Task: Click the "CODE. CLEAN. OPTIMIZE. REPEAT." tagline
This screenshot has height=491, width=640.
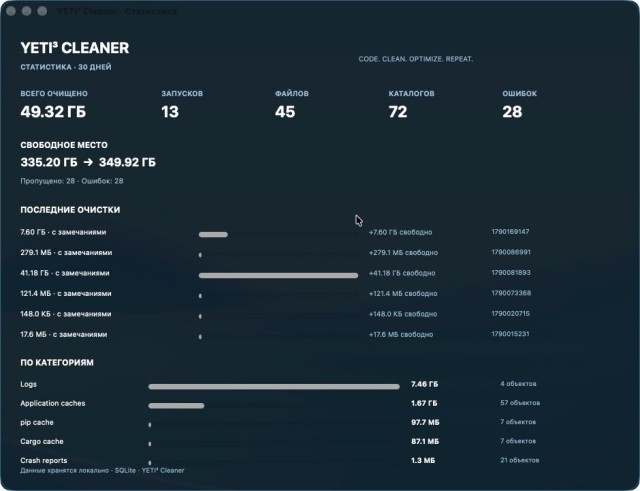Action: pos(416,59)
